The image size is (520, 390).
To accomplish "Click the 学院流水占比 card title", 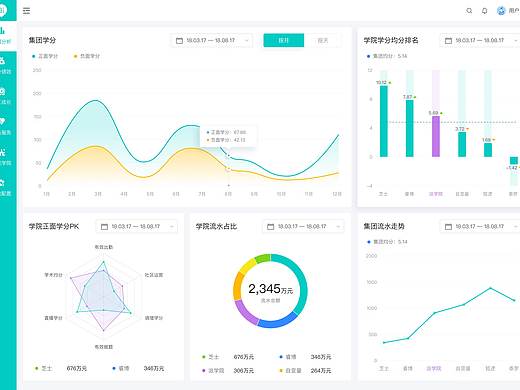I will coord(216,226).
